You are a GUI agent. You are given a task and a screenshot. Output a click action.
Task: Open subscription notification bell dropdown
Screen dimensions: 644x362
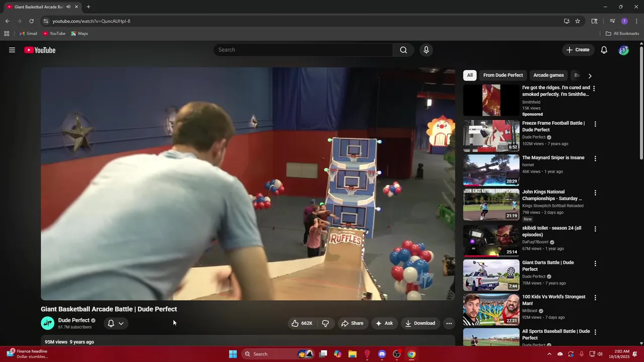(x=116, y=323)
